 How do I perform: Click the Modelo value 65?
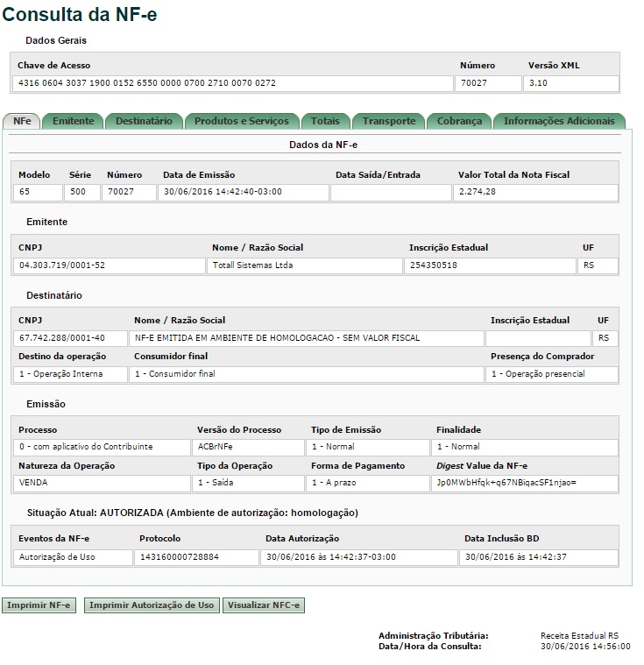pyautogui.click(x=38, y=192)
